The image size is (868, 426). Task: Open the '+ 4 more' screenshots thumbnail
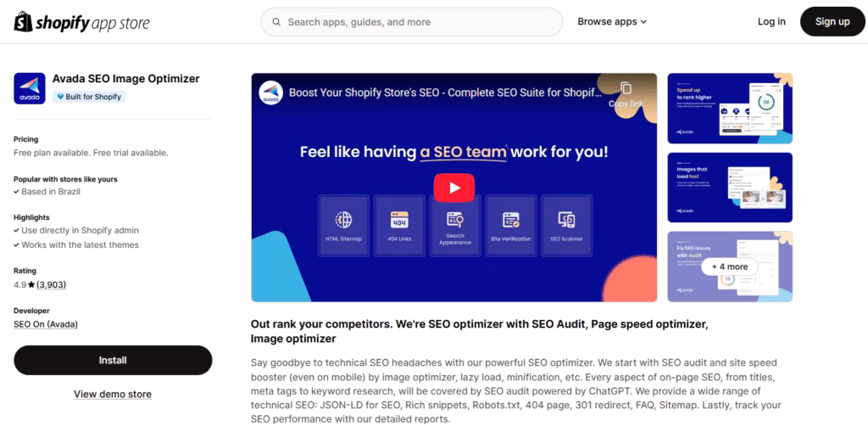(730, 266)
